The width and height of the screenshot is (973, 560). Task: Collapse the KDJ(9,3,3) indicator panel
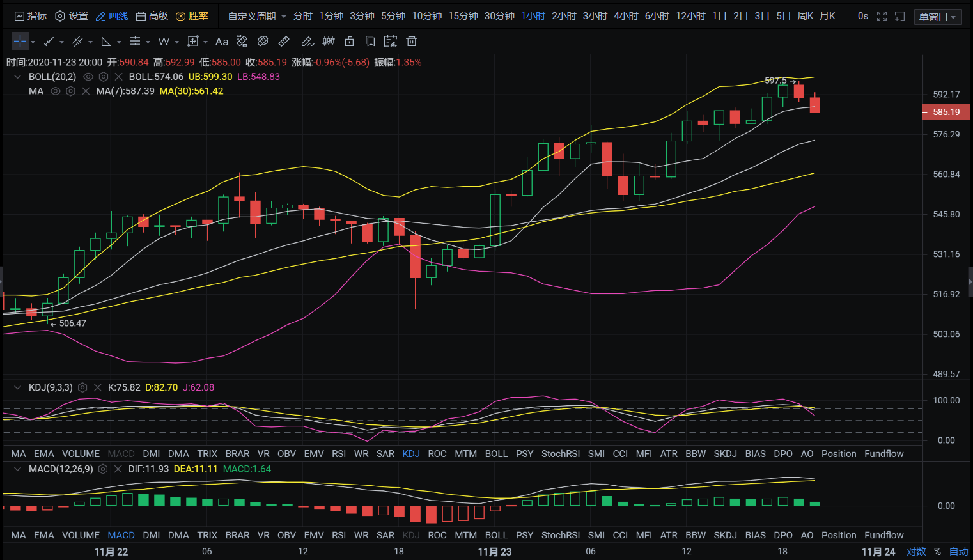coord(17,387)
